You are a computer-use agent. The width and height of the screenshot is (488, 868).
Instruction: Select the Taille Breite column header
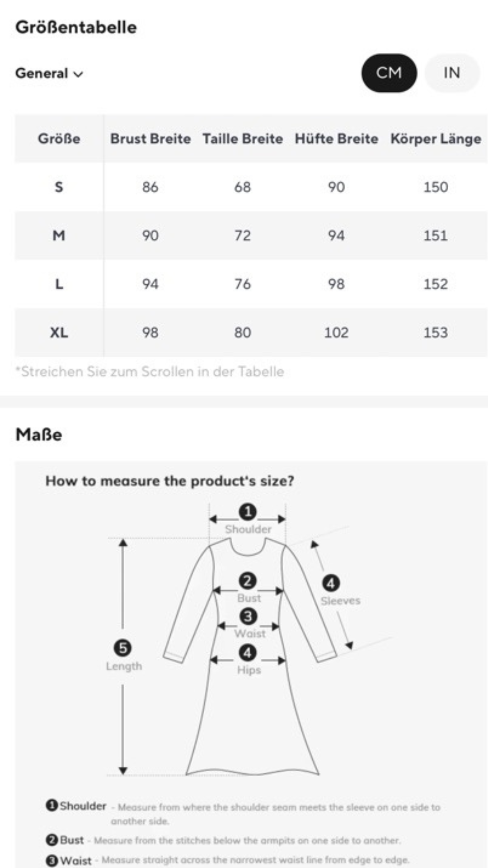[243, 138]
